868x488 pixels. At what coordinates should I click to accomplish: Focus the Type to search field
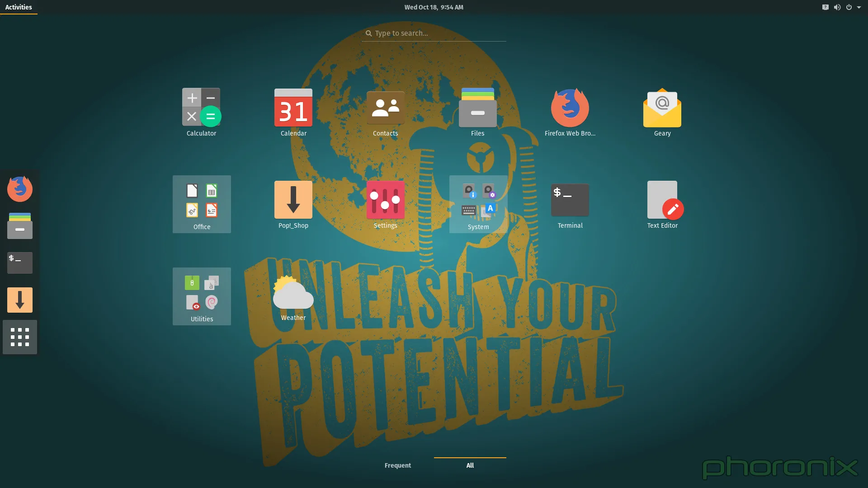pos(434,33)
